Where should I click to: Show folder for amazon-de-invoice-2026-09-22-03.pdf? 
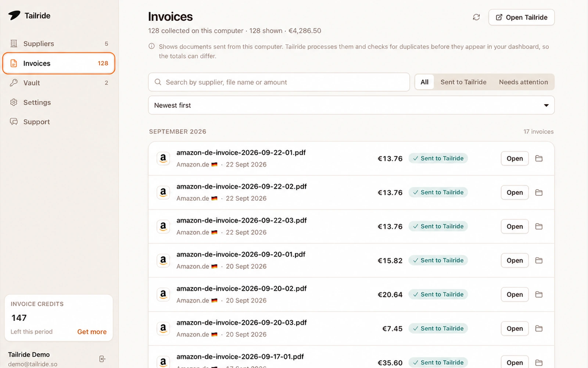539,226
